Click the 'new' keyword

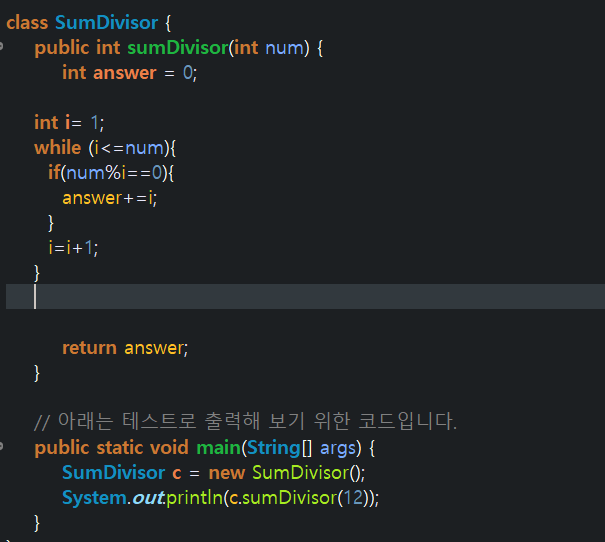coord(227,473)
